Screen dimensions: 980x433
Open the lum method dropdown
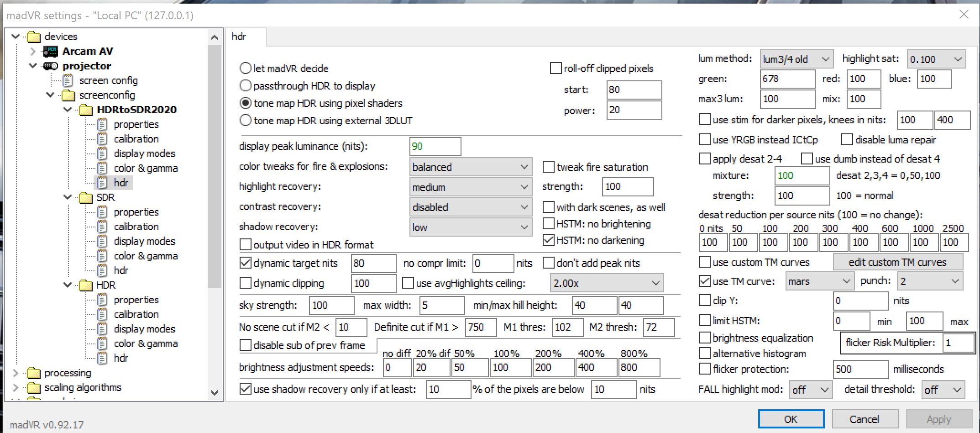(x=796, y=59)
